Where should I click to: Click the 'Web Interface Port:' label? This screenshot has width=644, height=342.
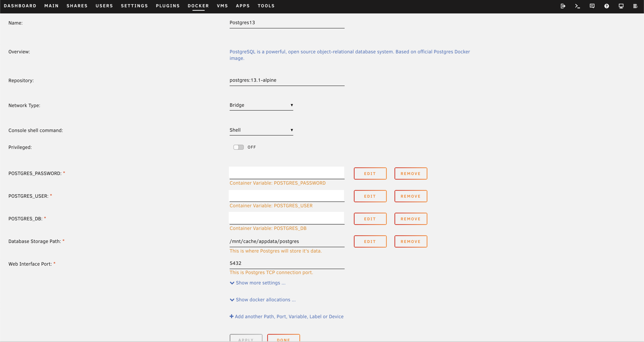(x=30, y=264)
